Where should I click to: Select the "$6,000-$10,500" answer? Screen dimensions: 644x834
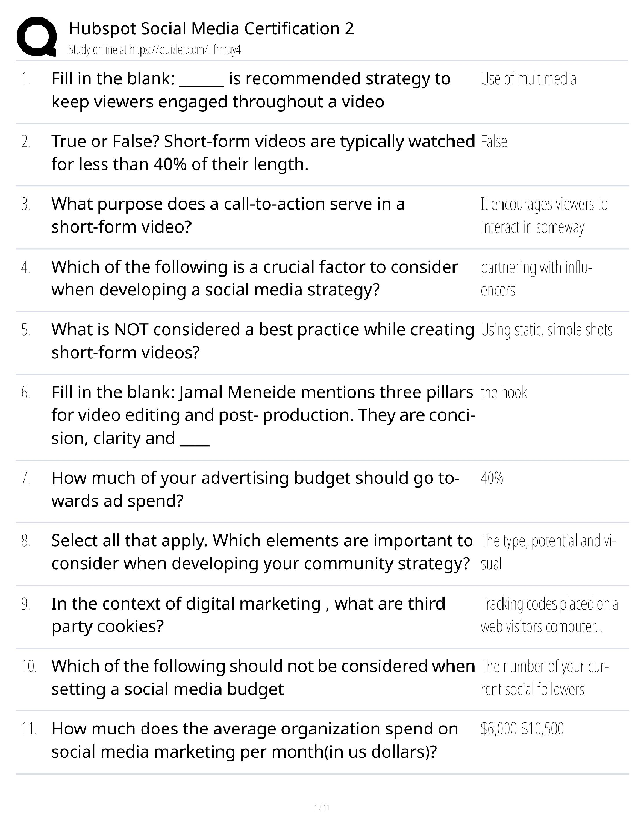click(x=522, y=729)
